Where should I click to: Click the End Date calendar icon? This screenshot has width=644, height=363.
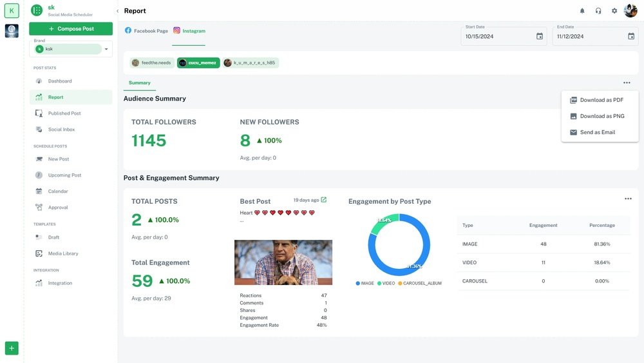(631, 37)
